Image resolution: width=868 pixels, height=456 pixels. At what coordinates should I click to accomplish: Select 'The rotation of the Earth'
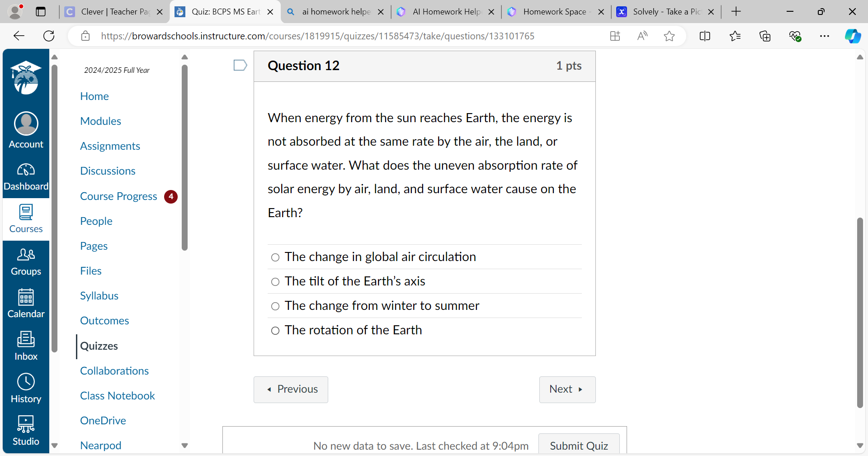[275, 331]
